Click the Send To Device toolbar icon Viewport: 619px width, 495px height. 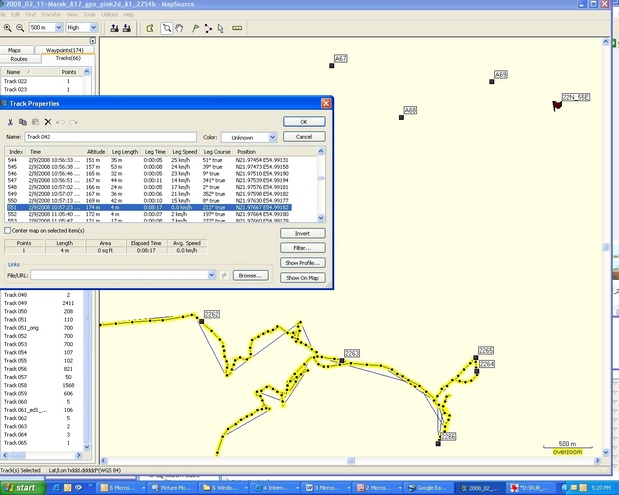114,28
